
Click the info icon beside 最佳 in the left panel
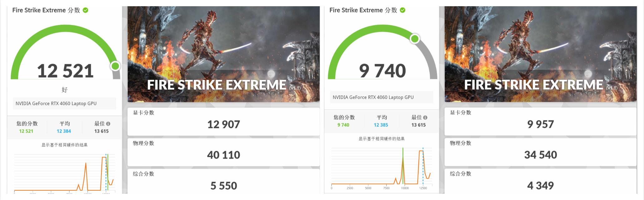click(108, 124)
